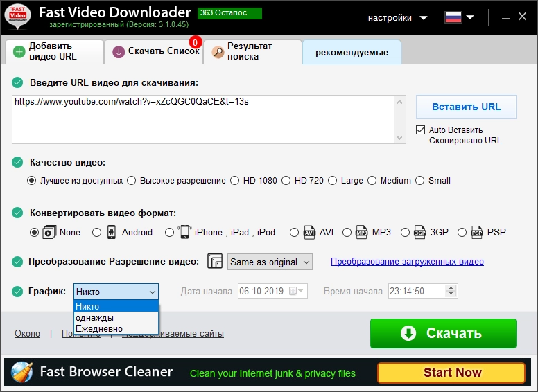Select the Small quality radio button
Screen dimensions: 538x392
420,181
